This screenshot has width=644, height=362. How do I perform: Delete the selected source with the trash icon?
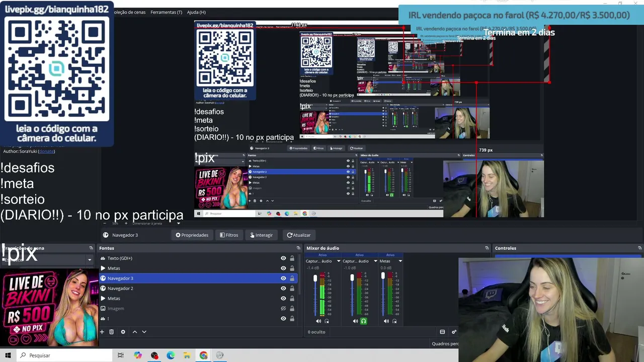[112, 332]
